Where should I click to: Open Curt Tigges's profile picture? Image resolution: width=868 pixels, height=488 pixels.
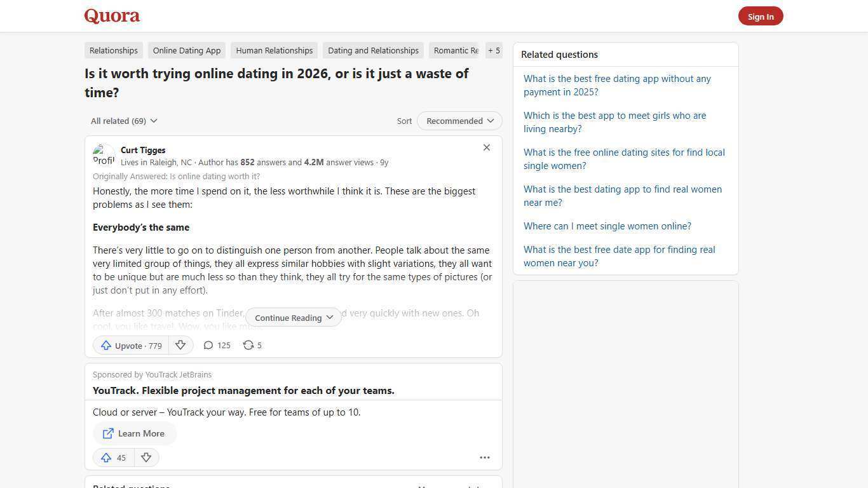pos(104,154)
